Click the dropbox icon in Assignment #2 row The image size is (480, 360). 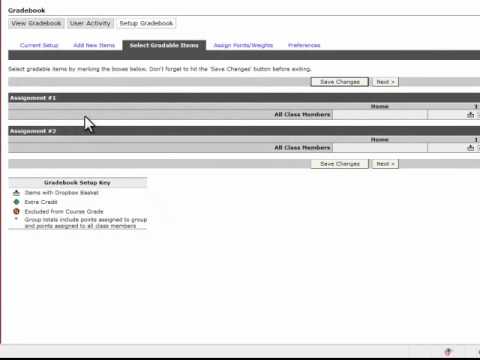(x=470, y=148)
